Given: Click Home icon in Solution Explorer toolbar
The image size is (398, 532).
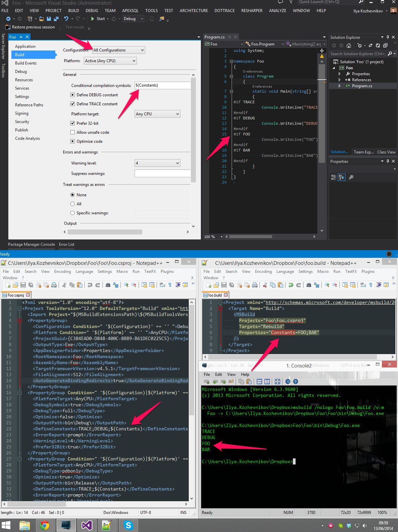Looking at the screenshot, I should [x=349, y=45].
